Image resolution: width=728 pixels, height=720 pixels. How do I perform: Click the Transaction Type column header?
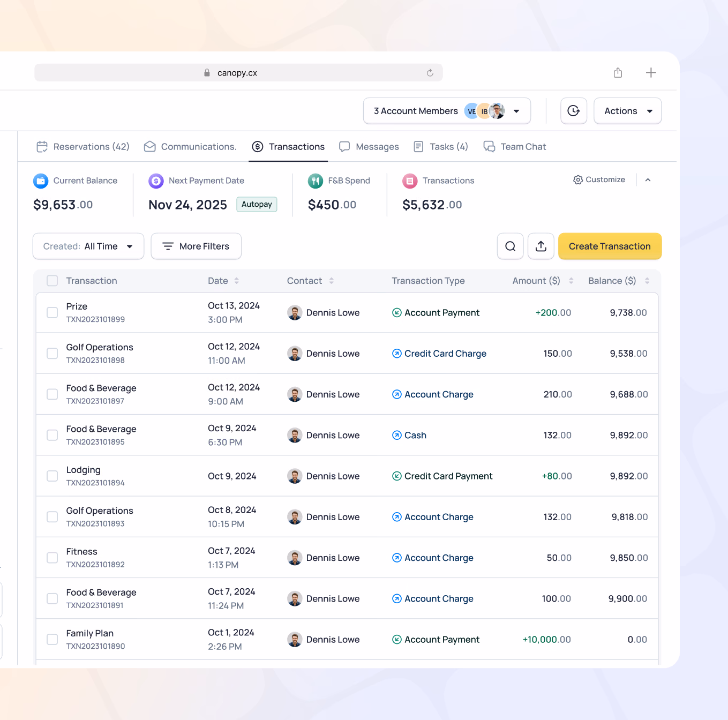(428, 281)
